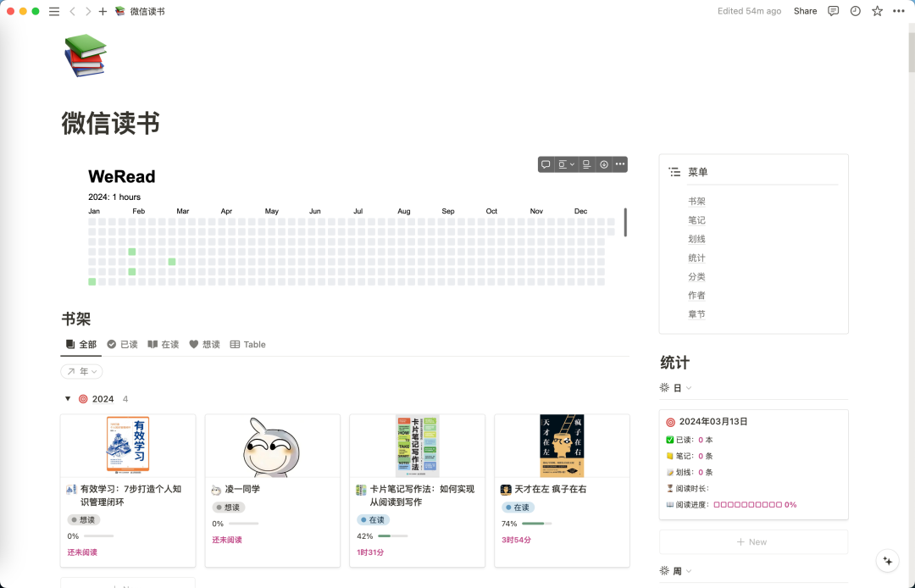
Task: Go forward with the right arrow
Action: point(87,11)
